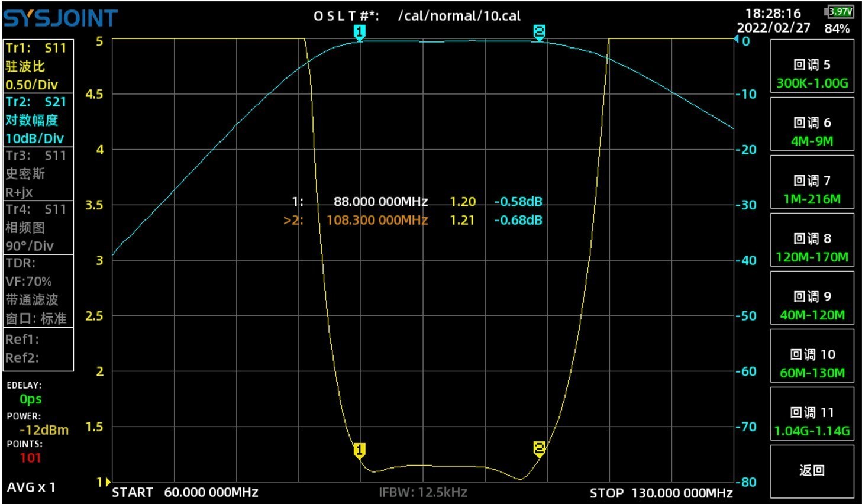
Task: Select marker 2 readout 108.300 000MHz
Action: tap(377, 220)
